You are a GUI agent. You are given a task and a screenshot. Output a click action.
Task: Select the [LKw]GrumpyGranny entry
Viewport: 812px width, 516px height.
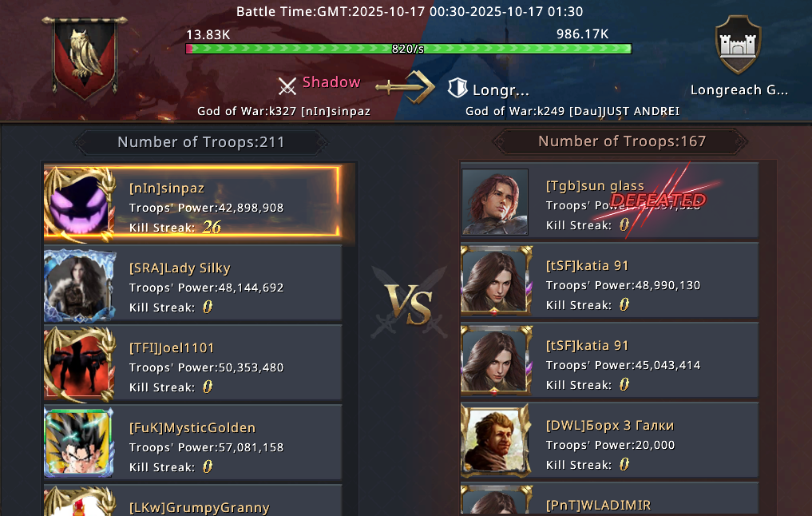(192, 501)
